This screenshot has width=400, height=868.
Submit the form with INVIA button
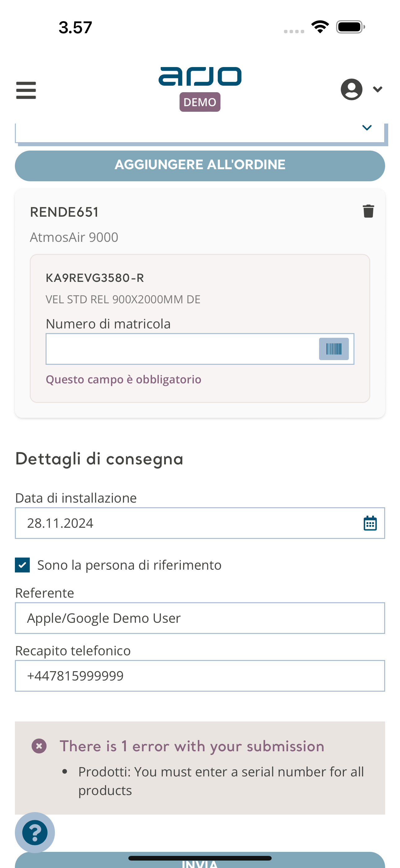[200, 861]
